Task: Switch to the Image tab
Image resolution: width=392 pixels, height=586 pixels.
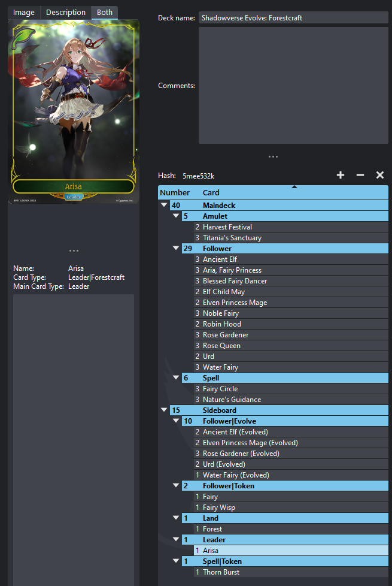Action: coord(24,13)
